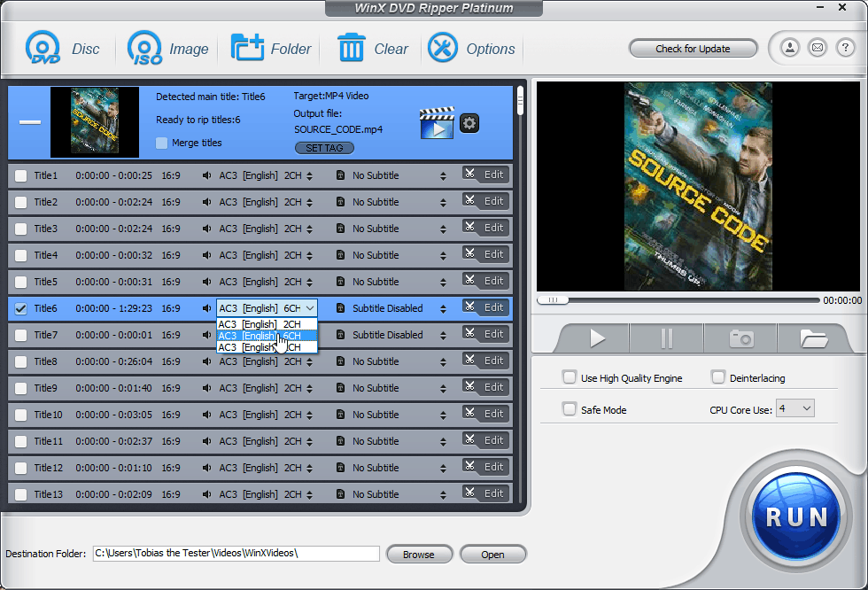Viewport: 868px width, 590px height.
Task: Click the email envelope icon
Action: pyautogui.click(x=818, y=48)
